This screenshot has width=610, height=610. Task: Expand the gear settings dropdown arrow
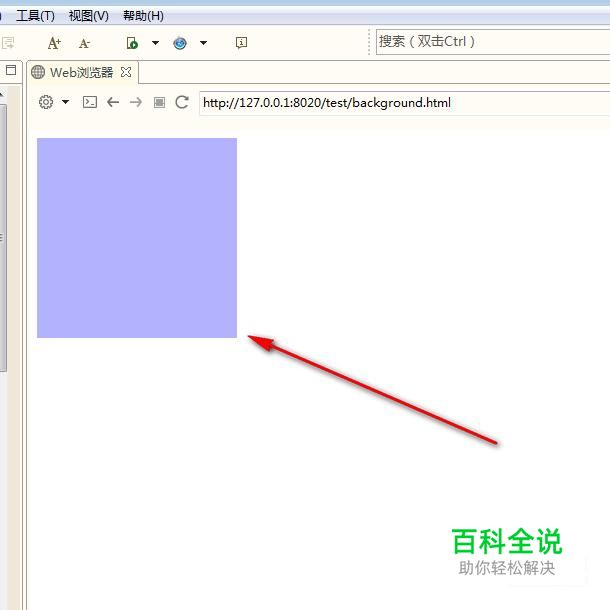(65, 102)
